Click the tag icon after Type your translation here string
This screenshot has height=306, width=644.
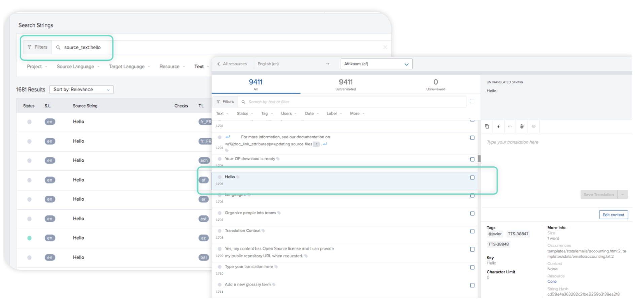click(x=276, y=267)
